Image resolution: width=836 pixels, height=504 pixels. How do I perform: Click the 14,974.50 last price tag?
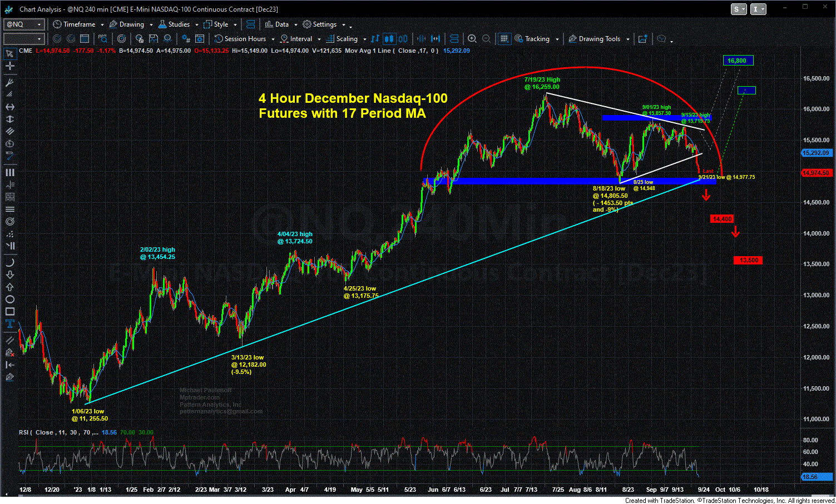[x=817, y=173]
